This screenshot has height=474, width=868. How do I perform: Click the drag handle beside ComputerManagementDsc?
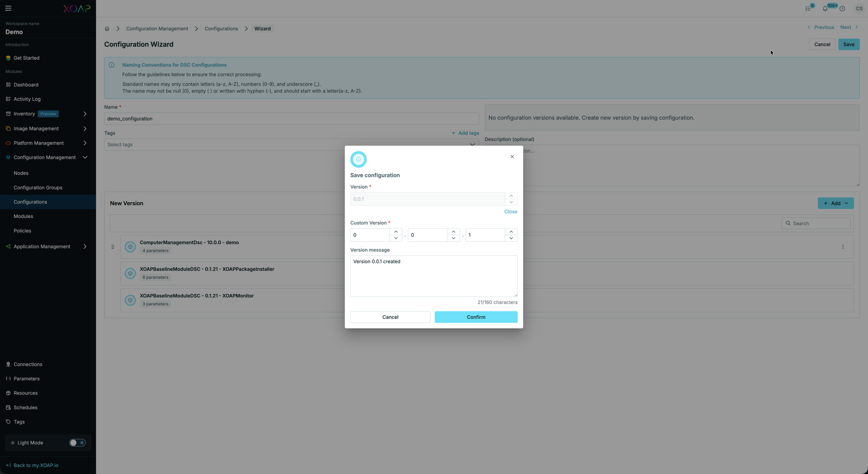click(x=113, y=247)
